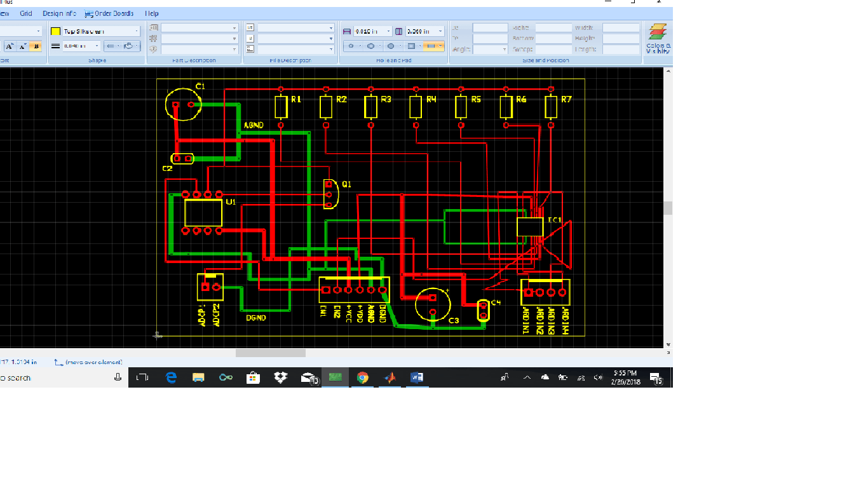
Task: Toggle bold silkscreen text style
Action: 36,46
